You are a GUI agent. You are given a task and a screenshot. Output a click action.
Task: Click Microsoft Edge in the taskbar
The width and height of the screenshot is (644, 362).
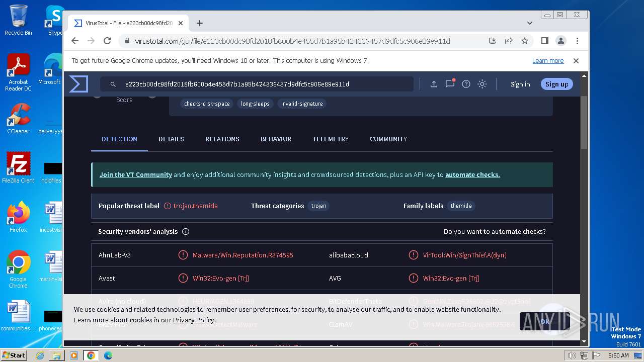108,355
